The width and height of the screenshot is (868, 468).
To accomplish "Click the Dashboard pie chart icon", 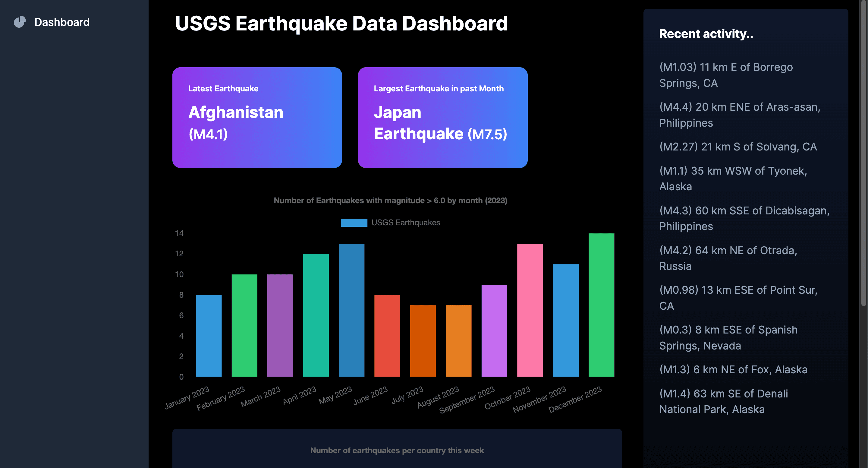I will coord(20,22).
